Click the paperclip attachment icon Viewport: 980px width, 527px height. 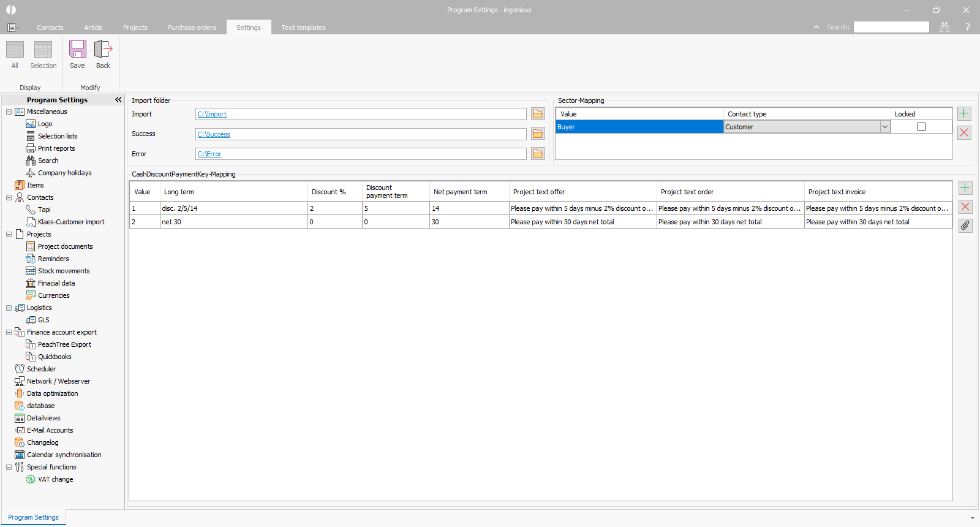[x=965, y=226]
